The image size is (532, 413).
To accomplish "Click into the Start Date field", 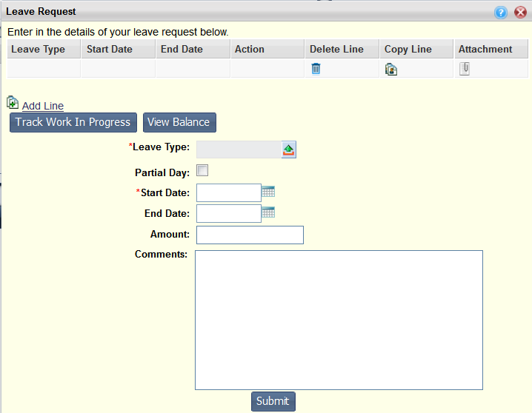I will tap(229, 192).
